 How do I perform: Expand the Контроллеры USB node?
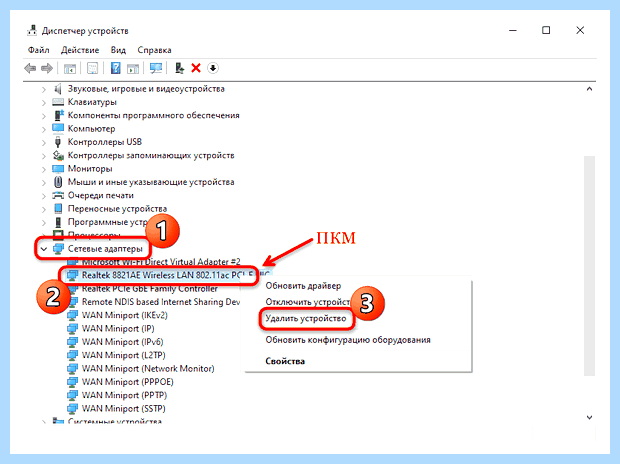(x=44, y=142)
